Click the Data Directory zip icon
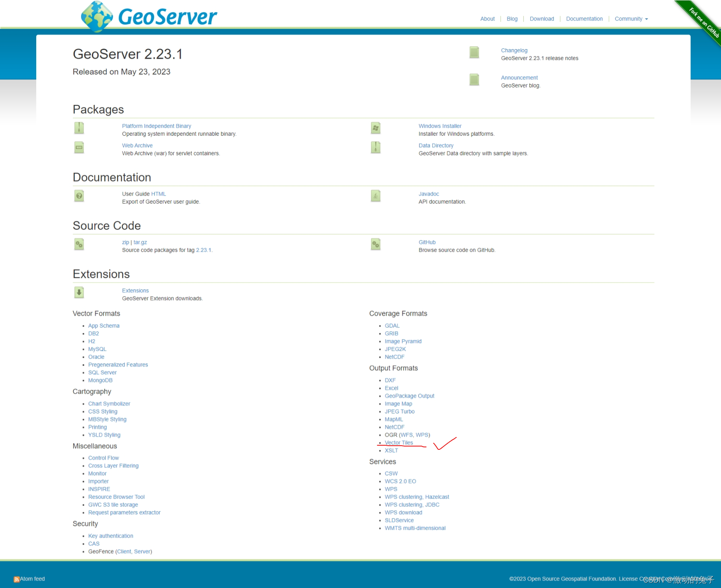This screenshot has height=588, width=721. [x=376, y=148]
